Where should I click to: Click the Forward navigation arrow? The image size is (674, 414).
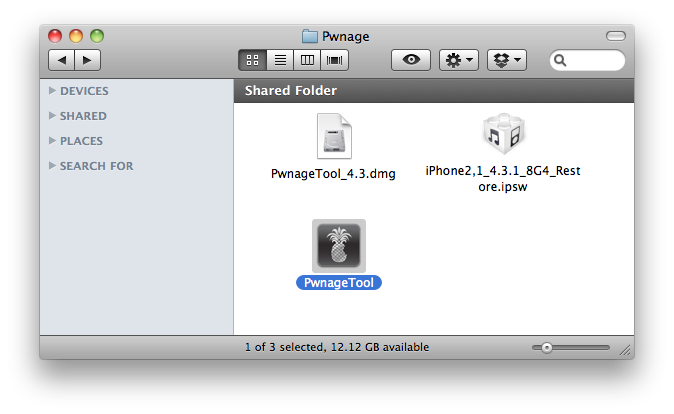[x=87, y=60]
